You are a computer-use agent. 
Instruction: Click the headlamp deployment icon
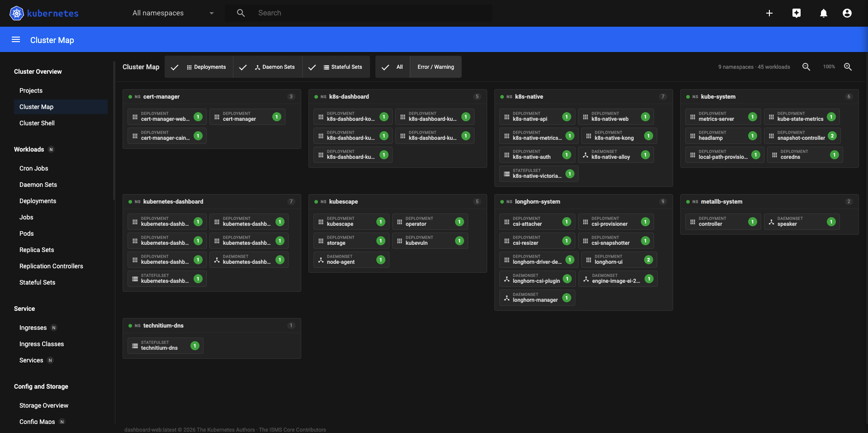693,136
